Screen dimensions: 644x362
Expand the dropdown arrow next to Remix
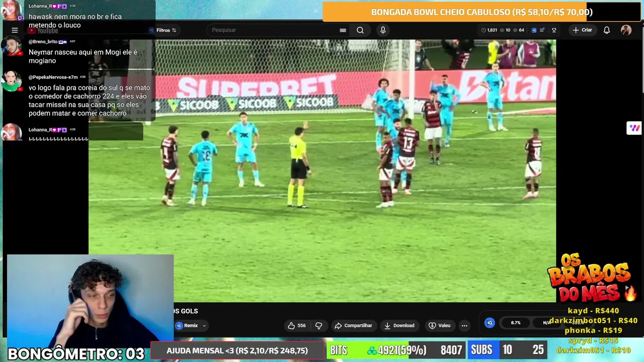coord(204,326)
